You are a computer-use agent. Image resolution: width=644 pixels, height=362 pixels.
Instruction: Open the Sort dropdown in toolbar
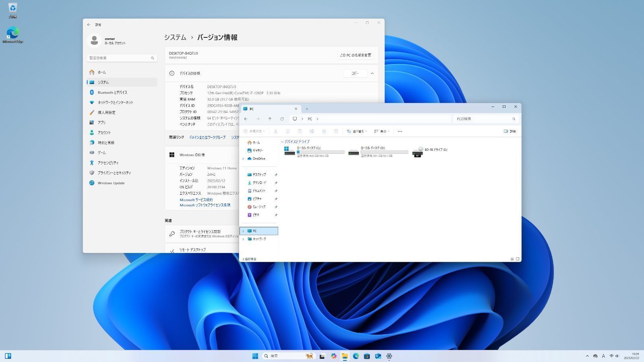click(357, 132)
